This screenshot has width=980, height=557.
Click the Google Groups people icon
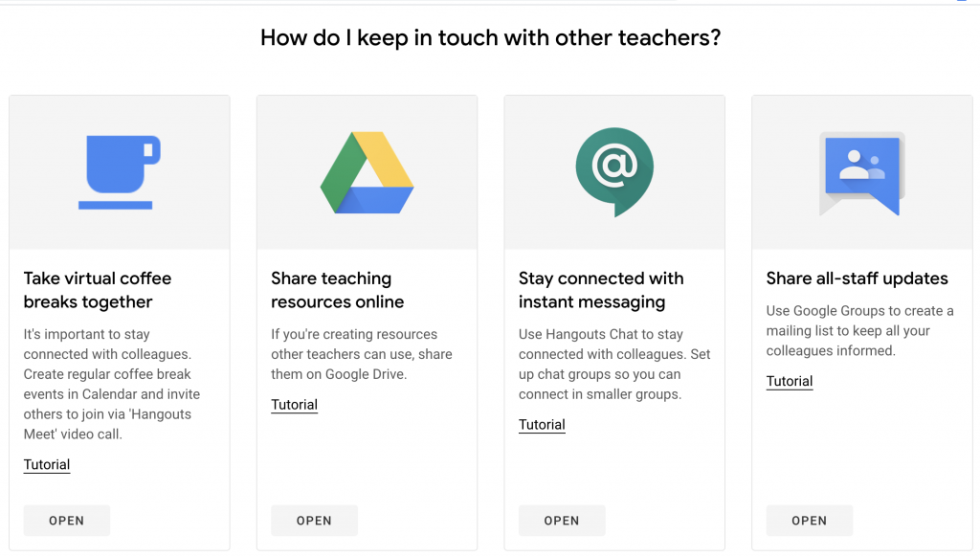coord(862,173)
